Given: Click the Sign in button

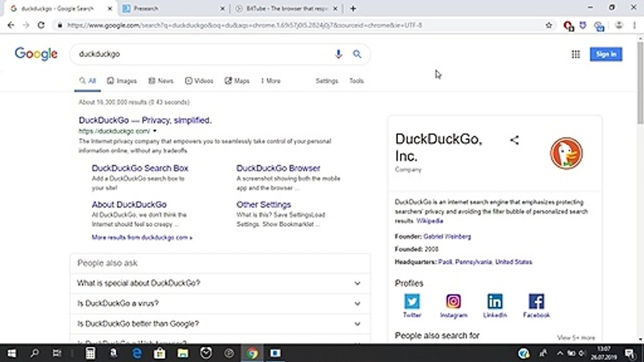Looking at the screenshot, I should pos(606,54).
